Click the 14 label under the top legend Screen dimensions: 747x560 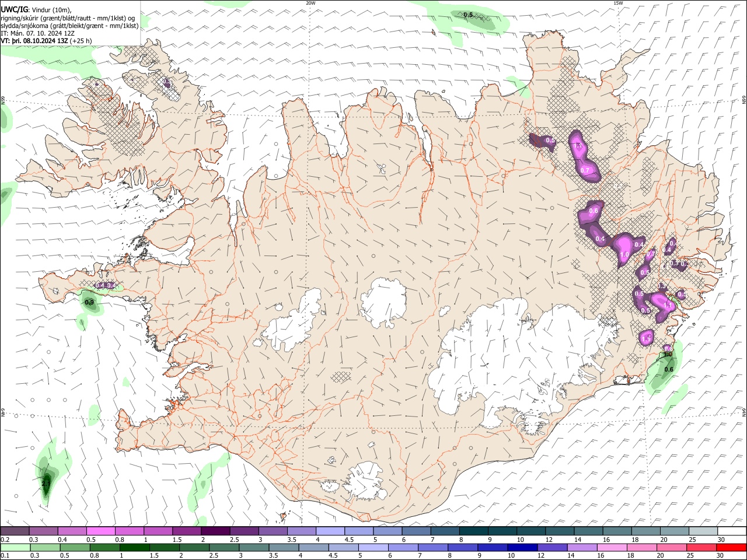[577, 540]
